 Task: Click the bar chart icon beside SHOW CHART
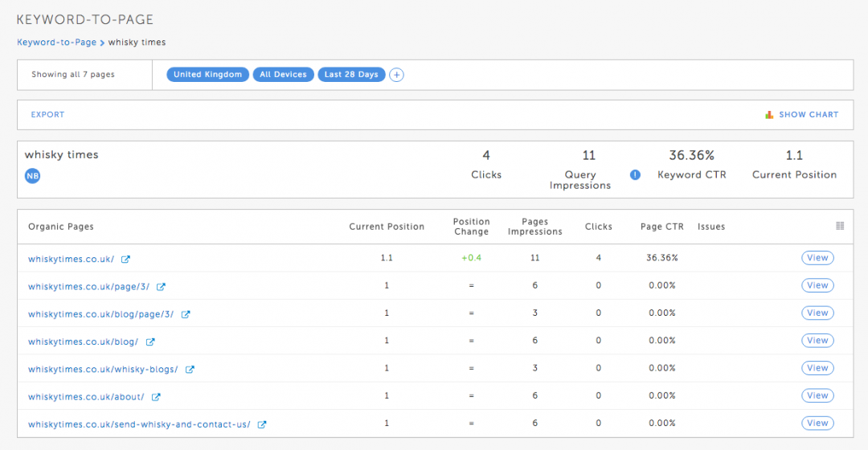click(x=769, y=115)
